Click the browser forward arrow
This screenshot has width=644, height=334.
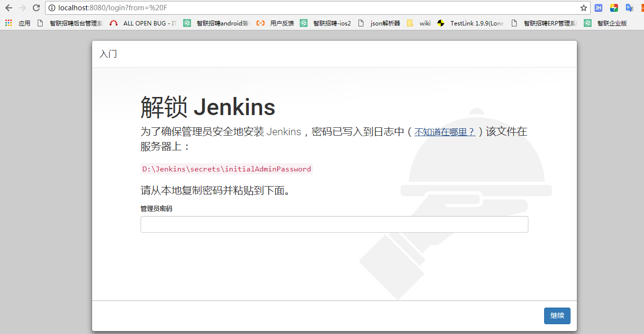click(x=22, y=8)
